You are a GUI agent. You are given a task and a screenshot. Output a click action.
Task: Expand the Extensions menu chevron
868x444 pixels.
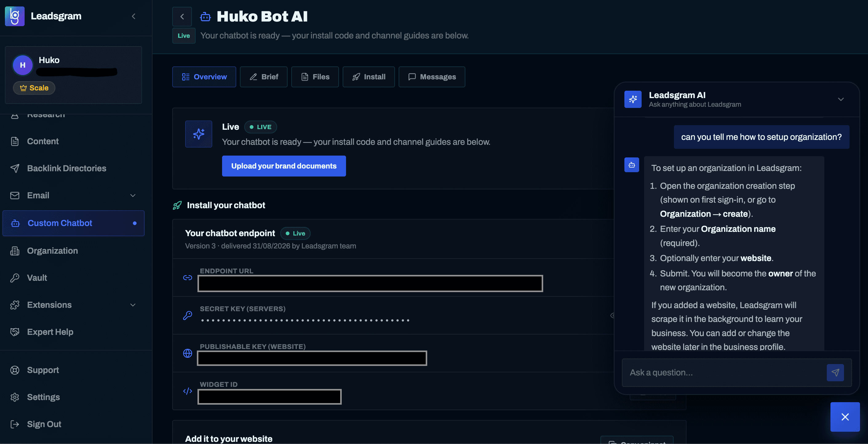pos(133,305)
